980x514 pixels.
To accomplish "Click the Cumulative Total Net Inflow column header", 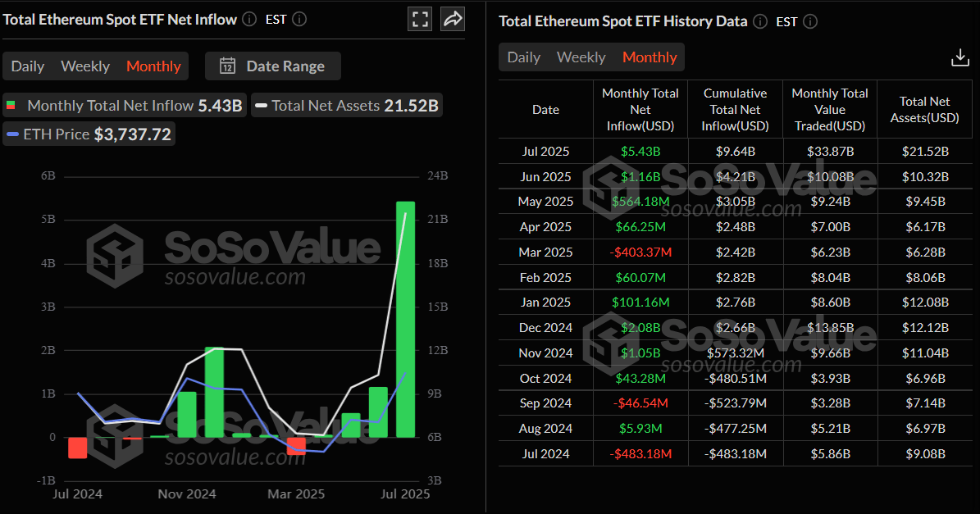I will [x=736, y=109].
